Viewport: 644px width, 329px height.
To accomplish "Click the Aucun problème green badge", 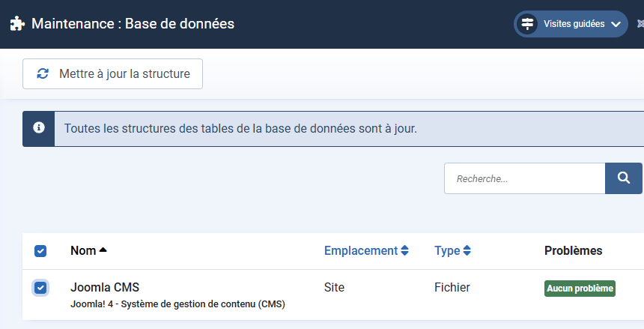I will 580,289.
